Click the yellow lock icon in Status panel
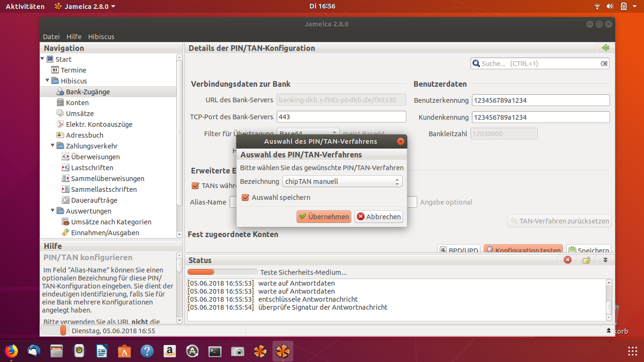 586,260
